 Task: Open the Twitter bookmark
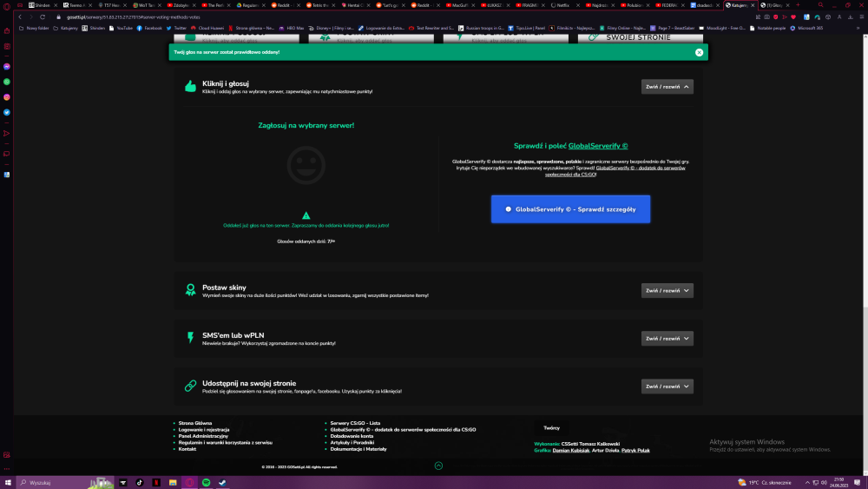point(176,28)
